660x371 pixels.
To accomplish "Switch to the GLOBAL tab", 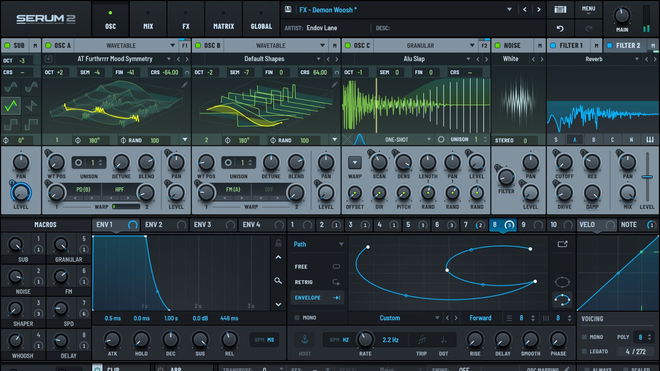I will tap(261, 19).
